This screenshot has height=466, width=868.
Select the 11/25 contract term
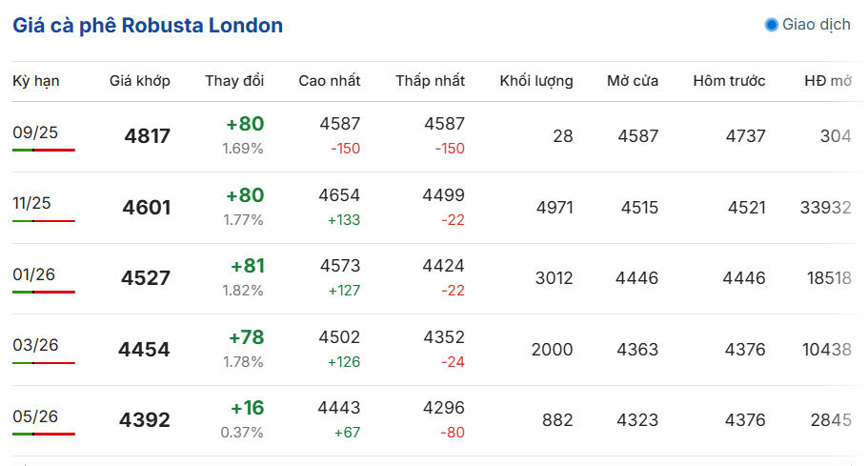[x=31, y=203]
